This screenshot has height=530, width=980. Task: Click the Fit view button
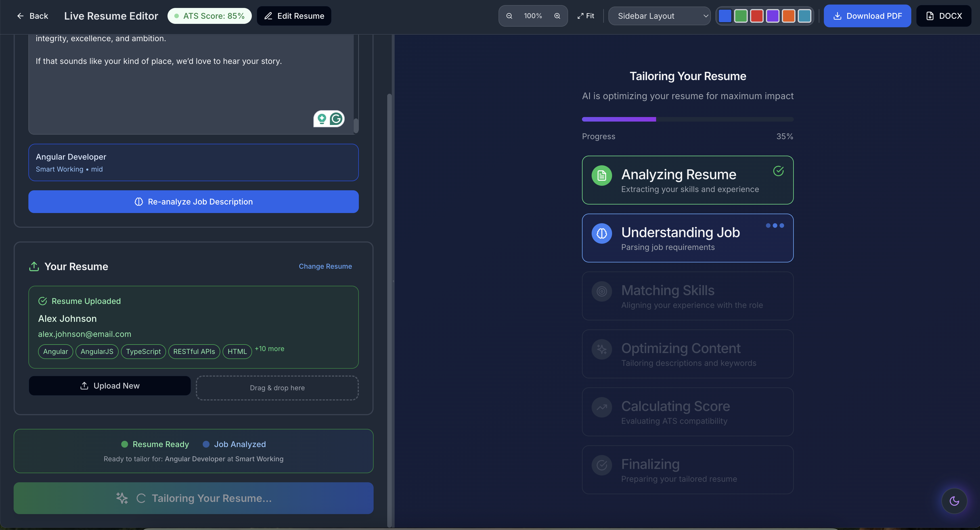coord(585,16)
